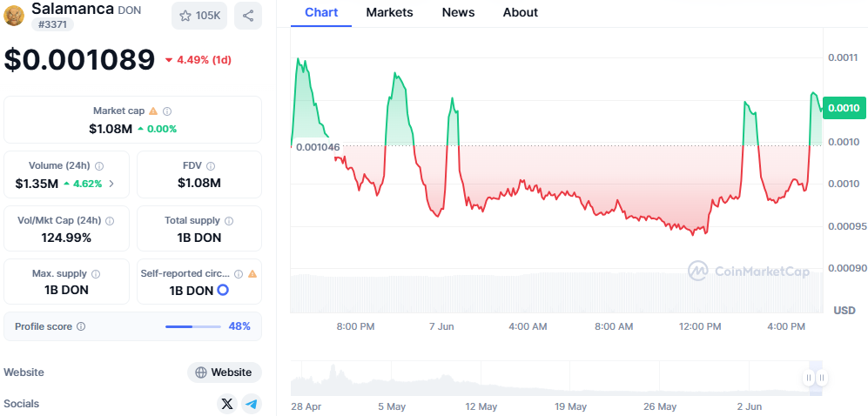
Task: Open the Volume (24h) info icon
Action: (x=99, y=165)
